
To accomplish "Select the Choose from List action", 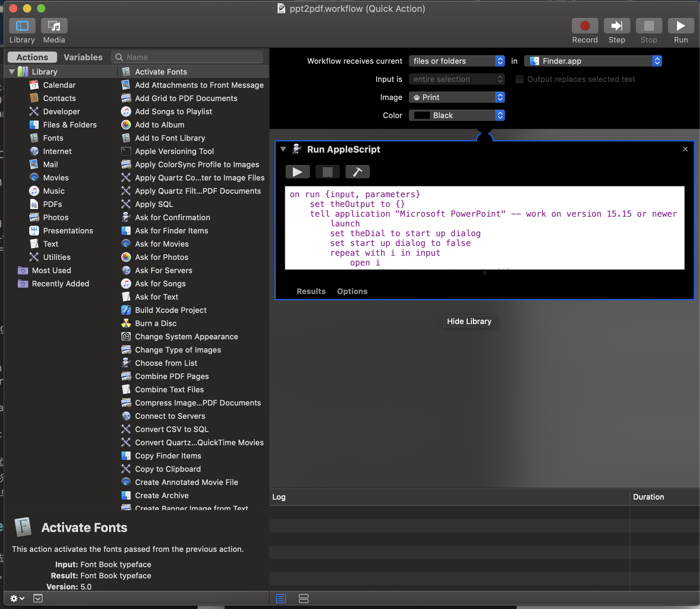I will click(x=193, y=363).
